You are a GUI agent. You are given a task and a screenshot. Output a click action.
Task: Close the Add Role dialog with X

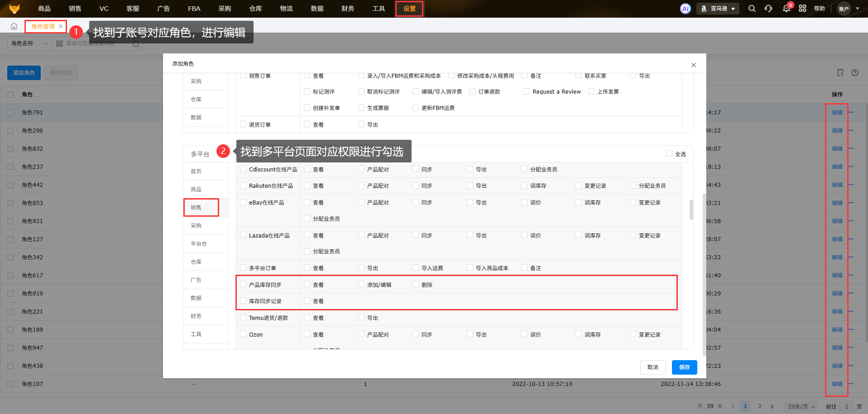693,65
